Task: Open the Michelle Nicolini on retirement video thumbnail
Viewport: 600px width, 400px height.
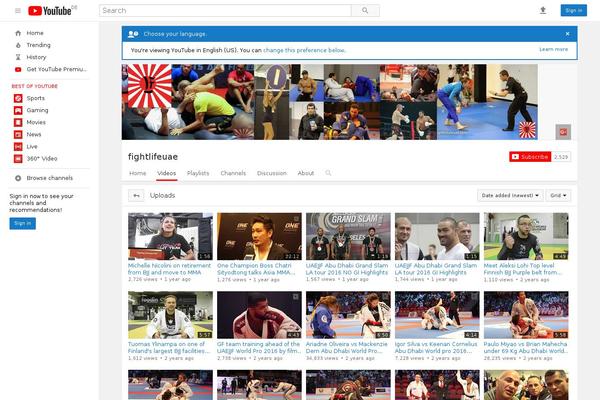Action: click(x=170, y=237)
